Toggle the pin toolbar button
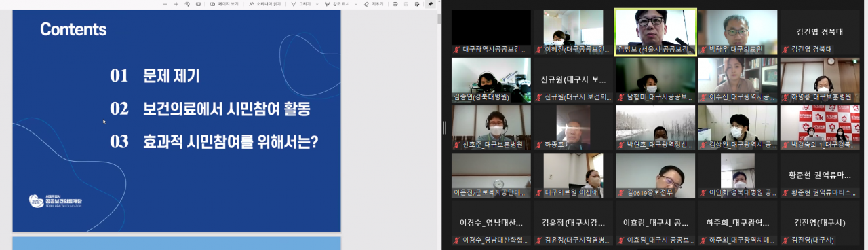 [430, 4]
